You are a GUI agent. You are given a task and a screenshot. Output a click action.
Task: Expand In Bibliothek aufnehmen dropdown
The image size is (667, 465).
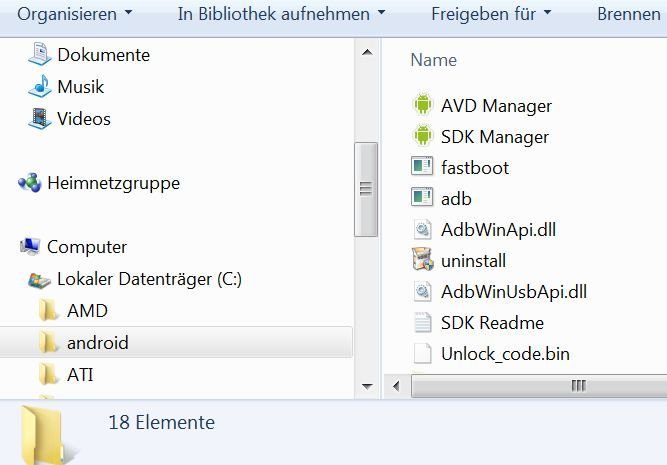[282, 14]
